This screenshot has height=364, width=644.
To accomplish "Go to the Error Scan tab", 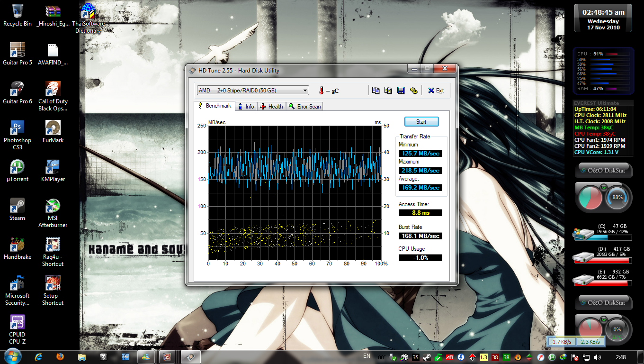I will pos(304,107).
